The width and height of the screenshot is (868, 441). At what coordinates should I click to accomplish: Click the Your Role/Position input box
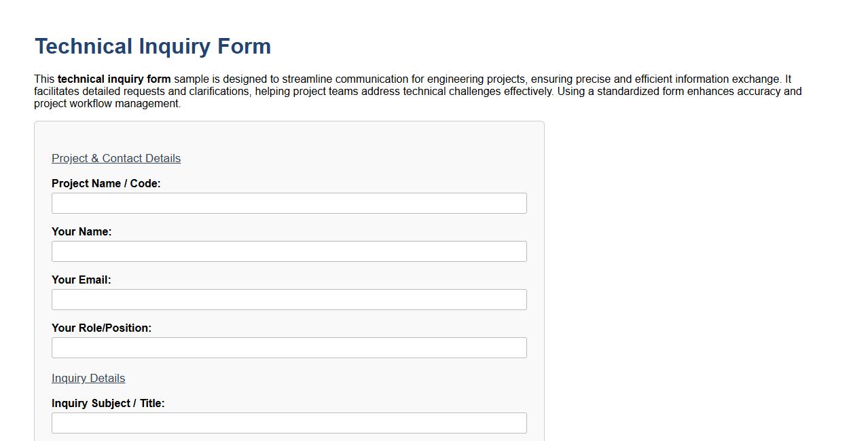pos(289,347)
